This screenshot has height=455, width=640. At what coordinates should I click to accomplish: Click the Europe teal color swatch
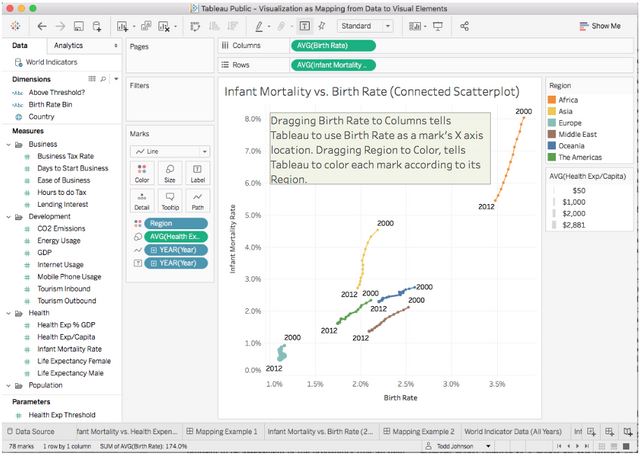point(552,123)
